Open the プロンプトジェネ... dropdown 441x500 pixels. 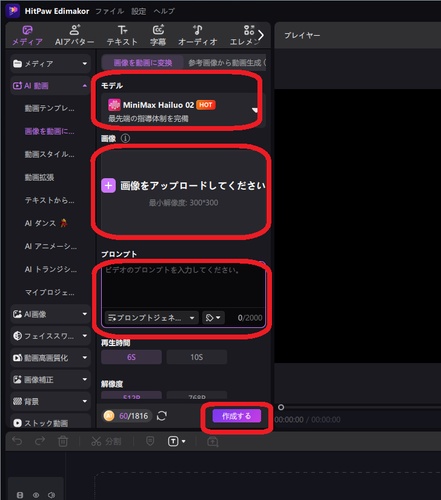(x=152, y=318)
